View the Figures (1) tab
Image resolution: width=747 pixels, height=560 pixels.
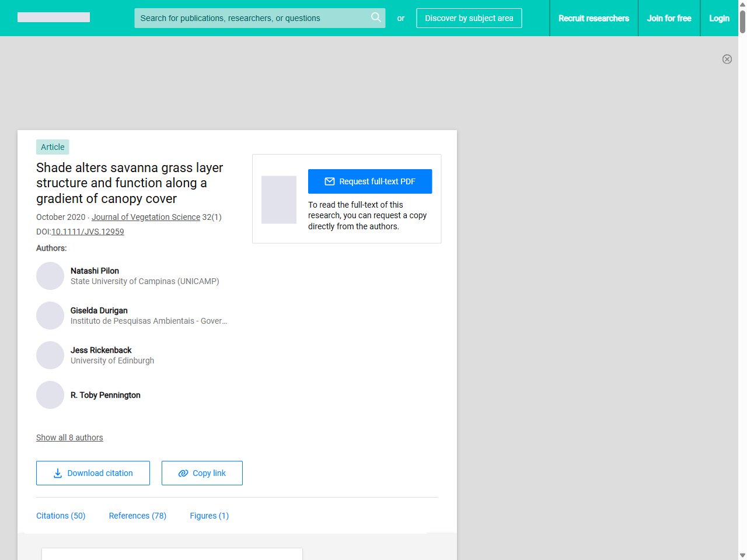pyautogui.click(x=209, y=516)
